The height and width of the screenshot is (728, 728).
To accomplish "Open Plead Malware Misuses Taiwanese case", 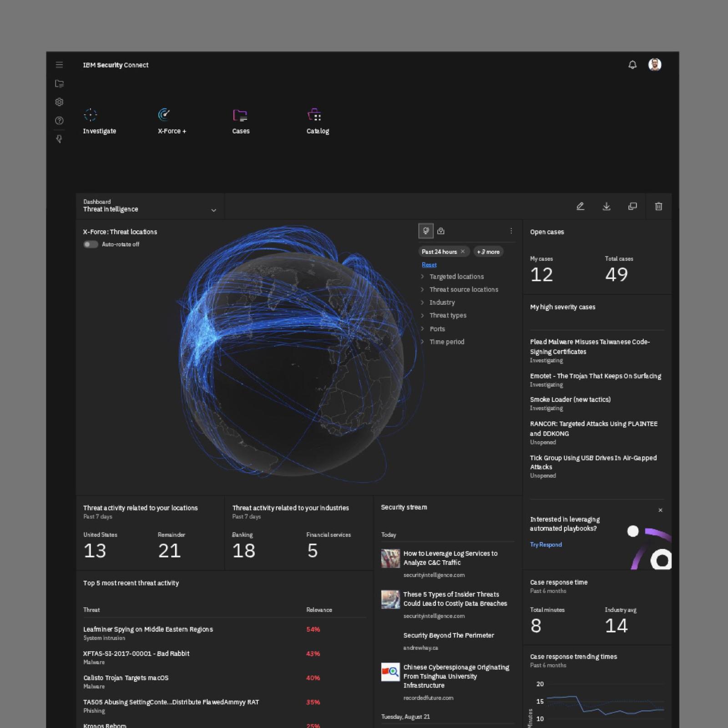I will pyautogui.click(x=590, y=347).
